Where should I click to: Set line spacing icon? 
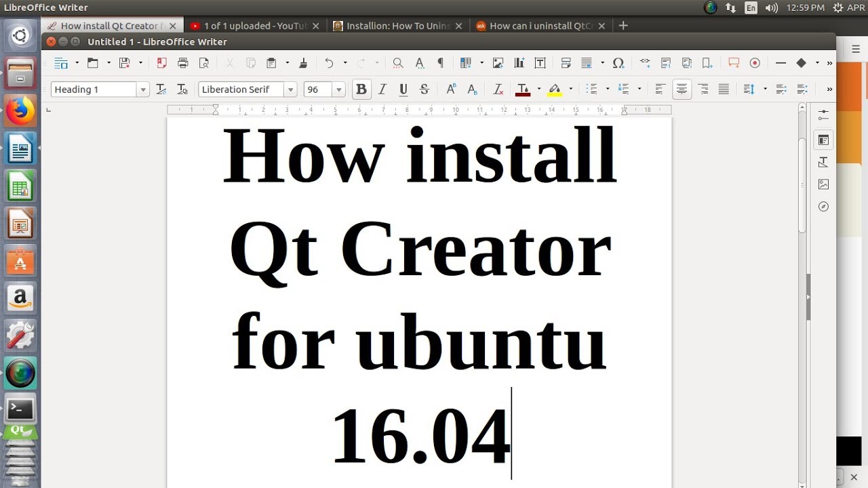tap(749, 89)
